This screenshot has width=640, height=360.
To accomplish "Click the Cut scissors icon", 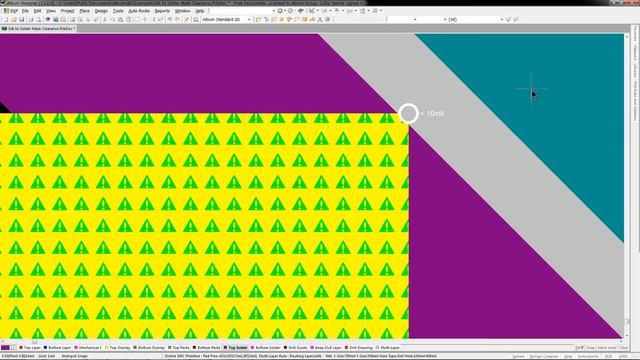I will coord(104,20).
